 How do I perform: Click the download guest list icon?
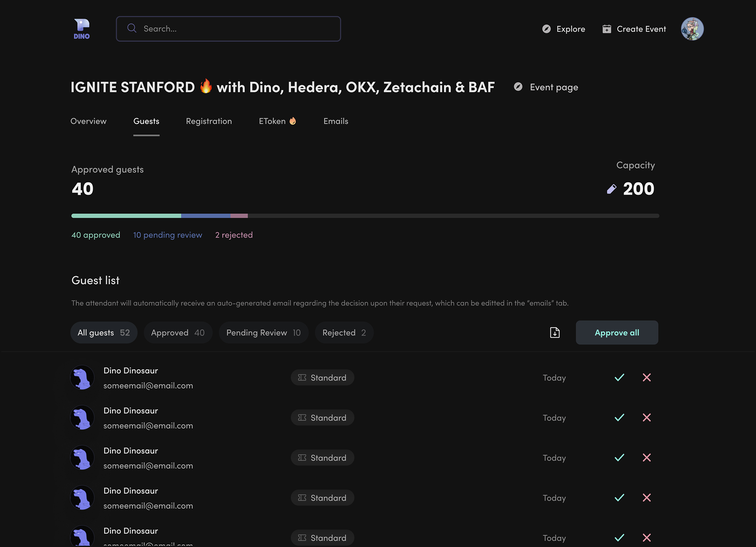554,332
